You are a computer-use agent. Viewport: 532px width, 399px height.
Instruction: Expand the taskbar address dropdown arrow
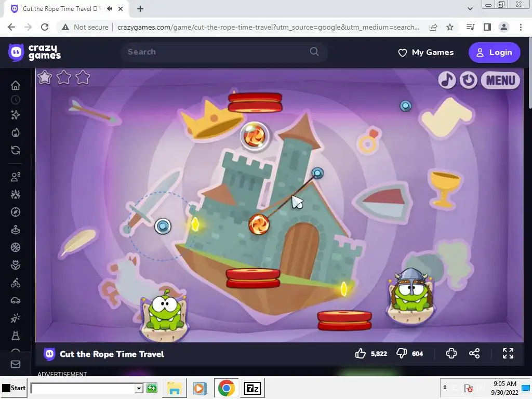point(138,388)
